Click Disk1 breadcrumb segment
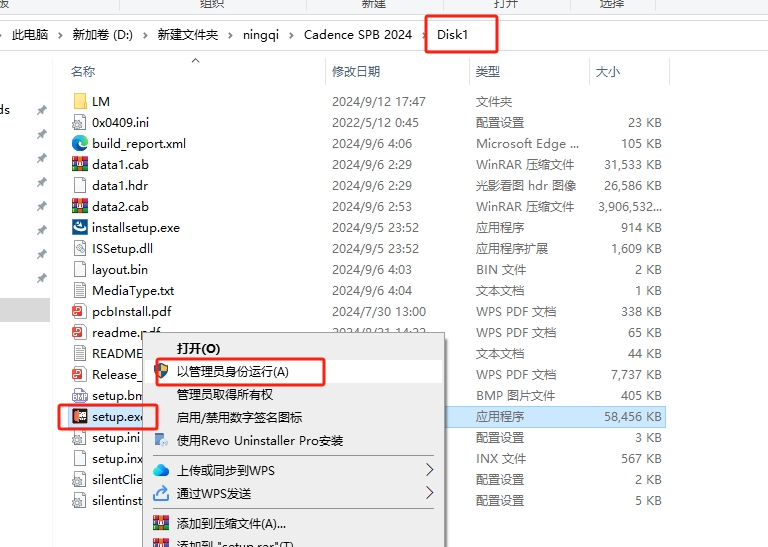Screen dimensions: 768x547 pos(453,35)
